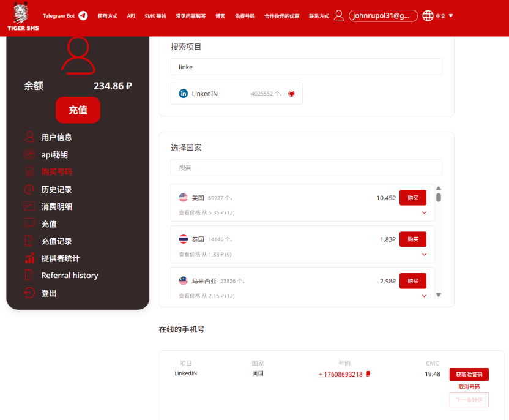The image size is (509, 420).
Task: Click the 美国 flag icon
Action: pos(184,198)
